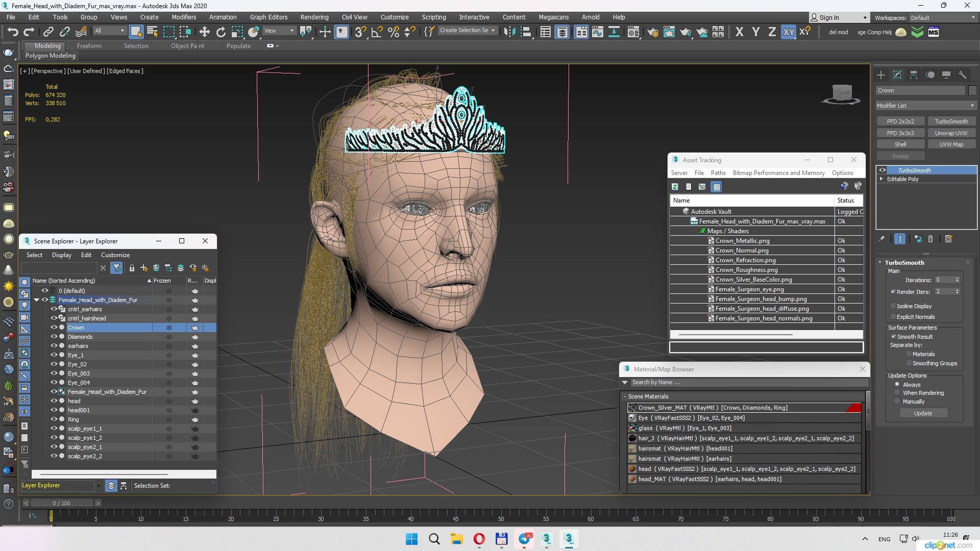This screenshot has width=980, height=551.
Task: Restrict to Z axis constraint
Action: click(772, 32)
